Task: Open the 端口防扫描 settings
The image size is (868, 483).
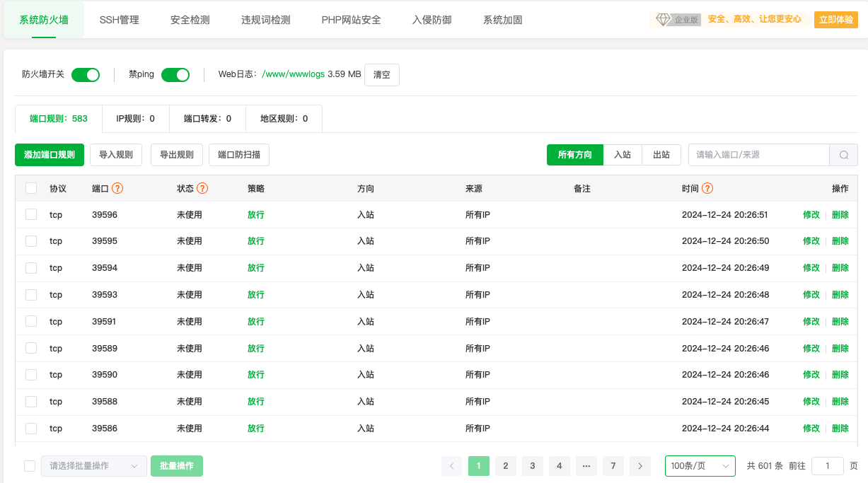Action: point(239,155)
